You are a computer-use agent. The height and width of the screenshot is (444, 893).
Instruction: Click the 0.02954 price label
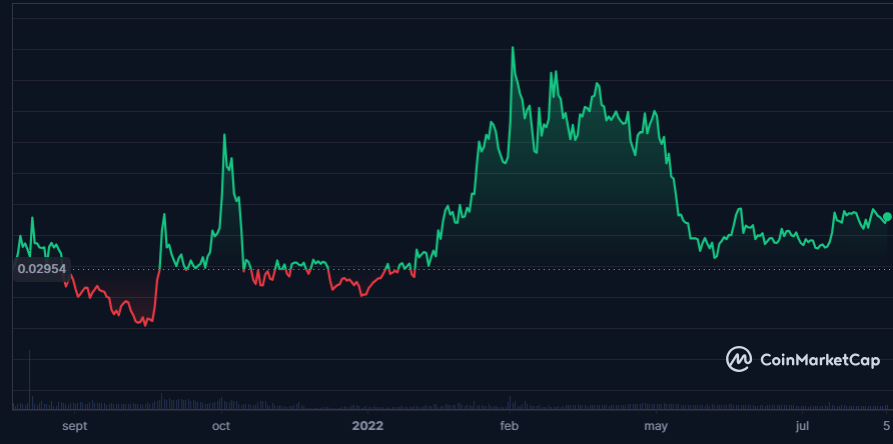(40, 269)
